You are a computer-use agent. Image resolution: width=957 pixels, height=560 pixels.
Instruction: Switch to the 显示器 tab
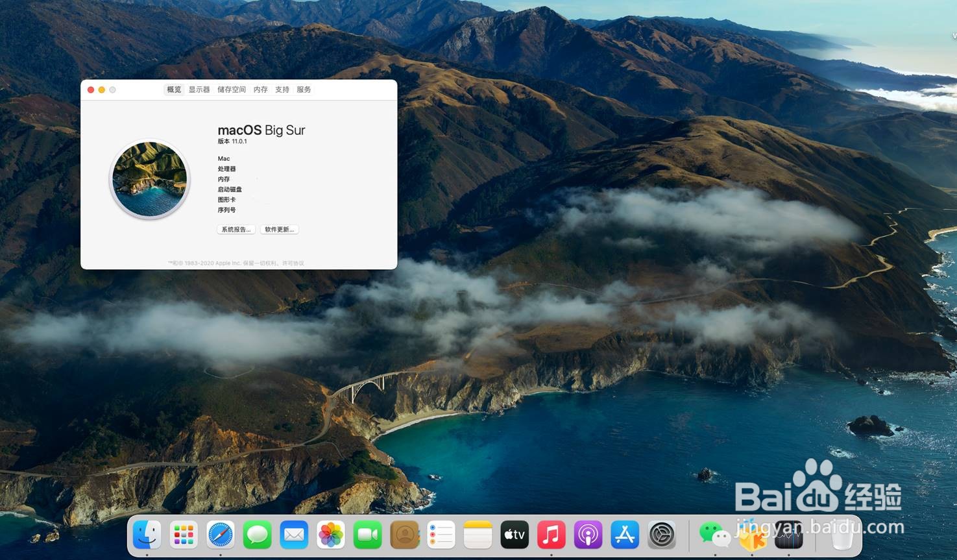click(x=199, y=90)
